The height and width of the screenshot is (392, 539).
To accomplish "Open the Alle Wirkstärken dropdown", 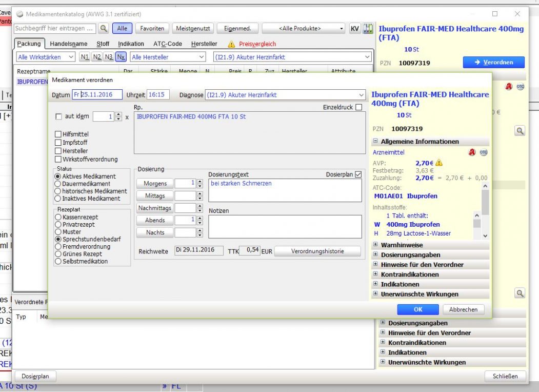I will [71, 57].
